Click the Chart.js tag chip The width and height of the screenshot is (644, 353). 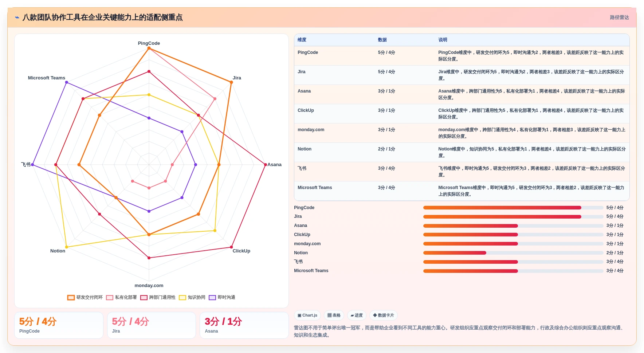(x=307, y=315)
